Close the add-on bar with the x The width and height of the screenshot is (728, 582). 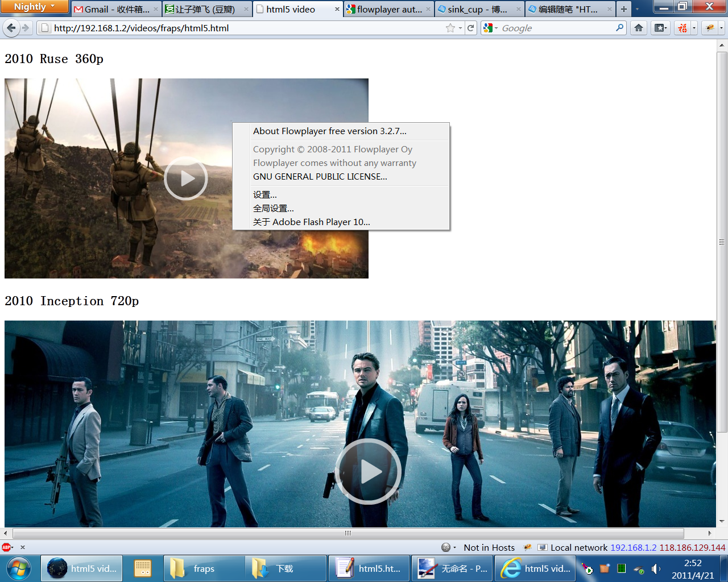(23, 547)
